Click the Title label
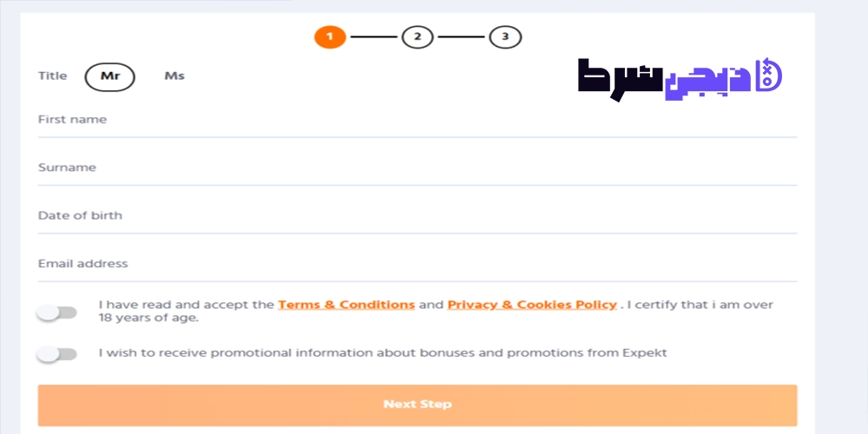 point(53,76)
